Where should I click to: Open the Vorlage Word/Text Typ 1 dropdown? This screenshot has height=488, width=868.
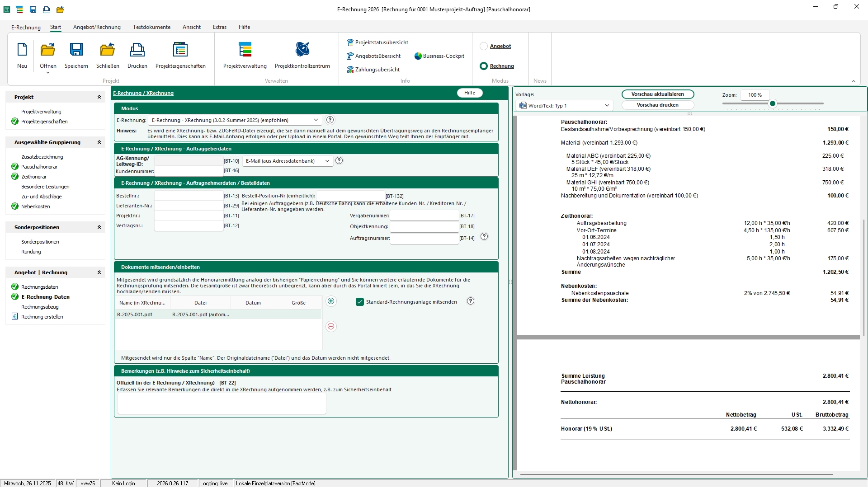click(607, 106)
